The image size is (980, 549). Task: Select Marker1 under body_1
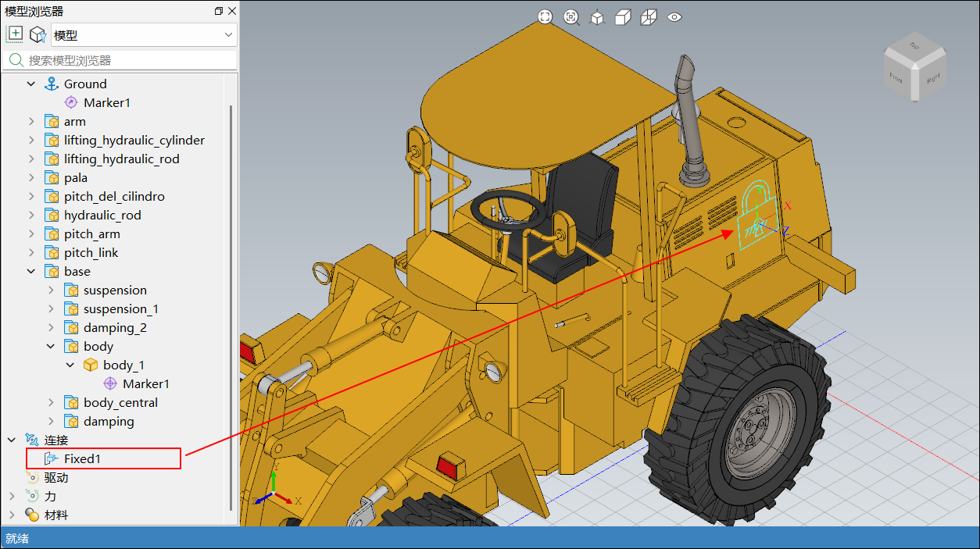tap(145, 384)
